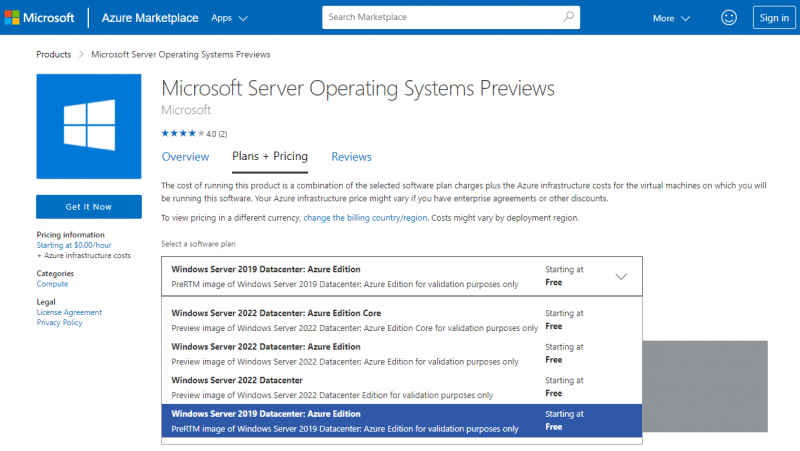Collapse the software plan dropdown chevron
This screenshot has width=800, height=451.
coord(620,277)
